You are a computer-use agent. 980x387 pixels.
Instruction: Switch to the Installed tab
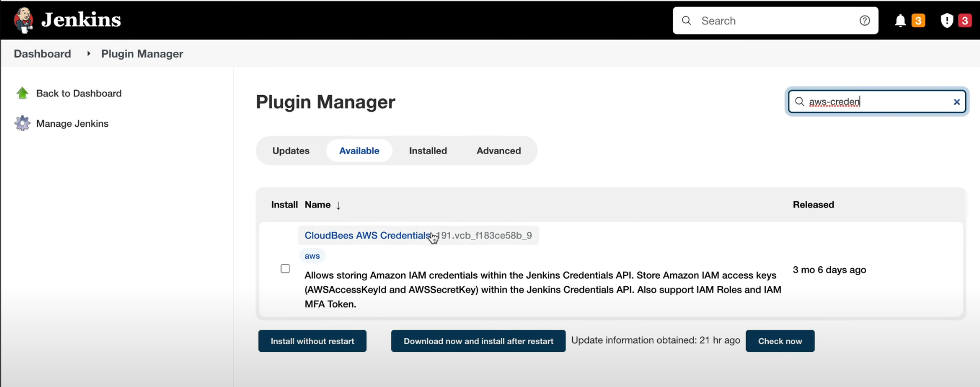pos(428,151)
